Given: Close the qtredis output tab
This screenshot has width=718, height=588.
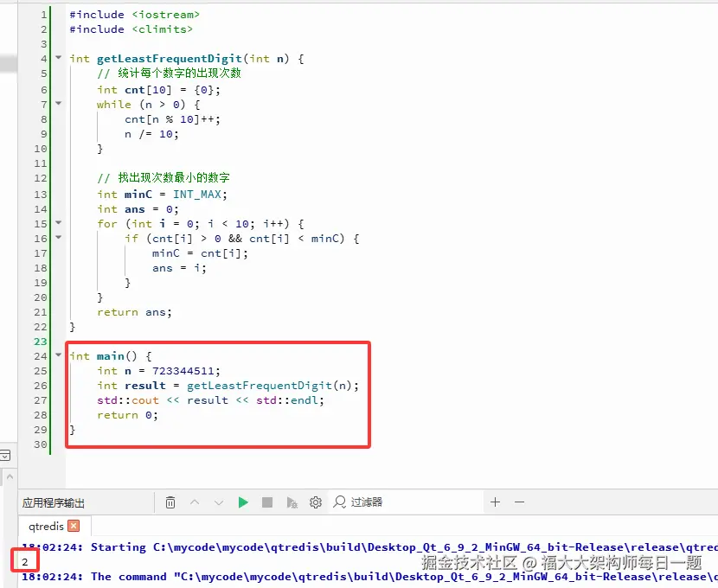Looking at the screenshot, I should point(74,526).
